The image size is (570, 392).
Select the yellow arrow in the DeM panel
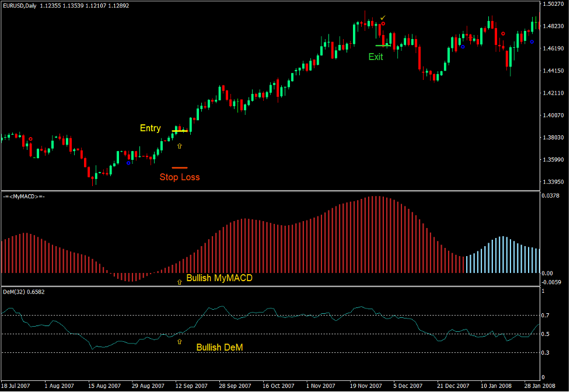180,341
